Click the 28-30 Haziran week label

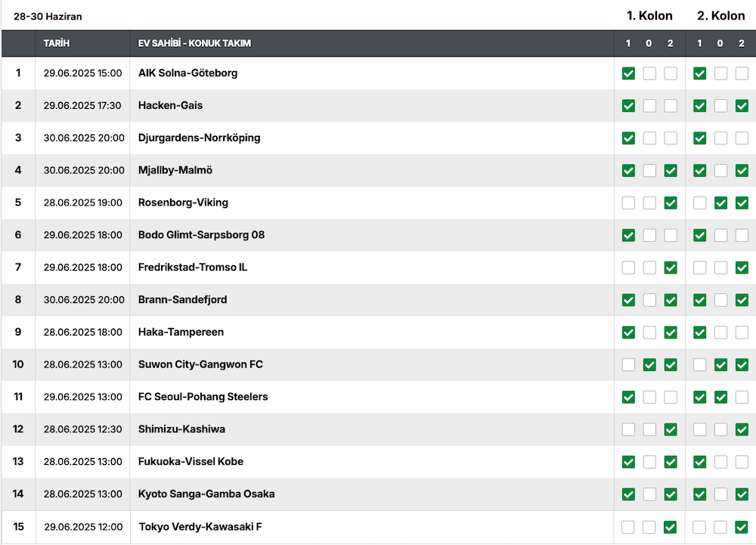point(48,17)
